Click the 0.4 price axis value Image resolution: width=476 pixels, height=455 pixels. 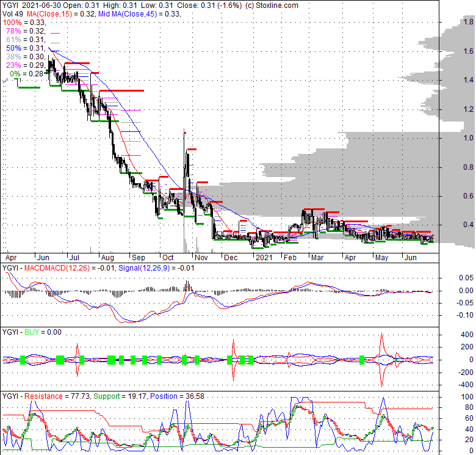[469, 225]
